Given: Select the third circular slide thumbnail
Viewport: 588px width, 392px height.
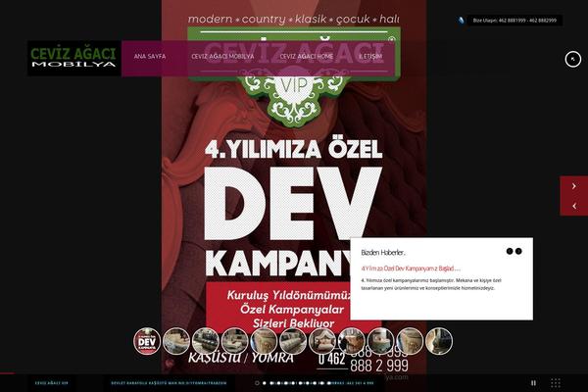Looking at the screenshot, I should coord(206,341).
